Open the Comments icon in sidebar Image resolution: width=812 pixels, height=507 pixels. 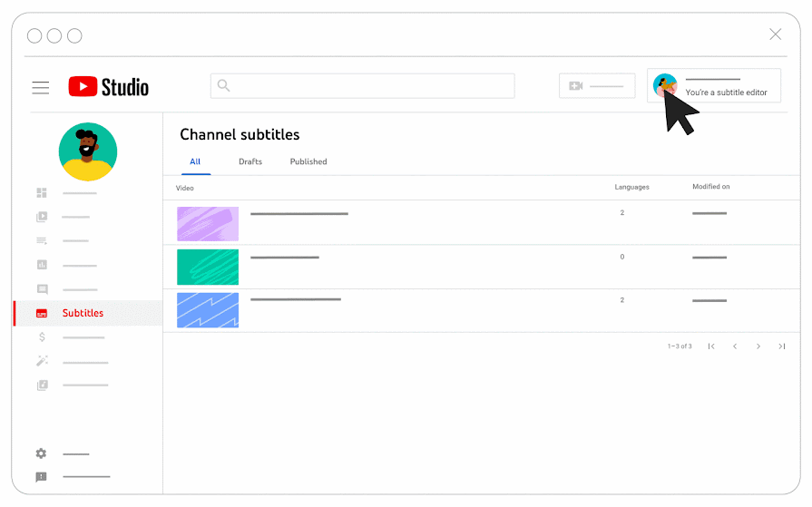pyautogui.click(x=43, y=289)
